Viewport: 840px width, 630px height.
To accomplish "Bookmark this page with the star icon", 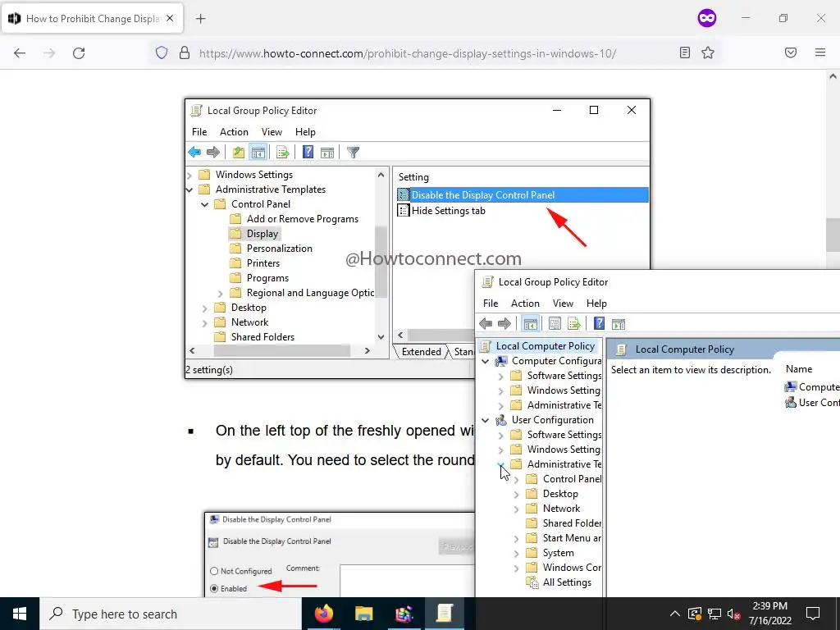I will (x=708, y=52).
